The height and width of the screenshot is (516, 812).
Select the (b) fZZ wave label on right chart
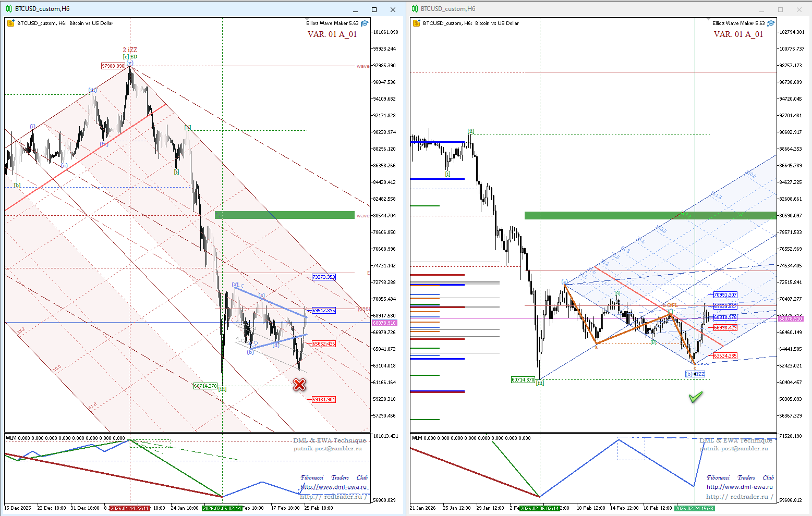pos(695,374)
